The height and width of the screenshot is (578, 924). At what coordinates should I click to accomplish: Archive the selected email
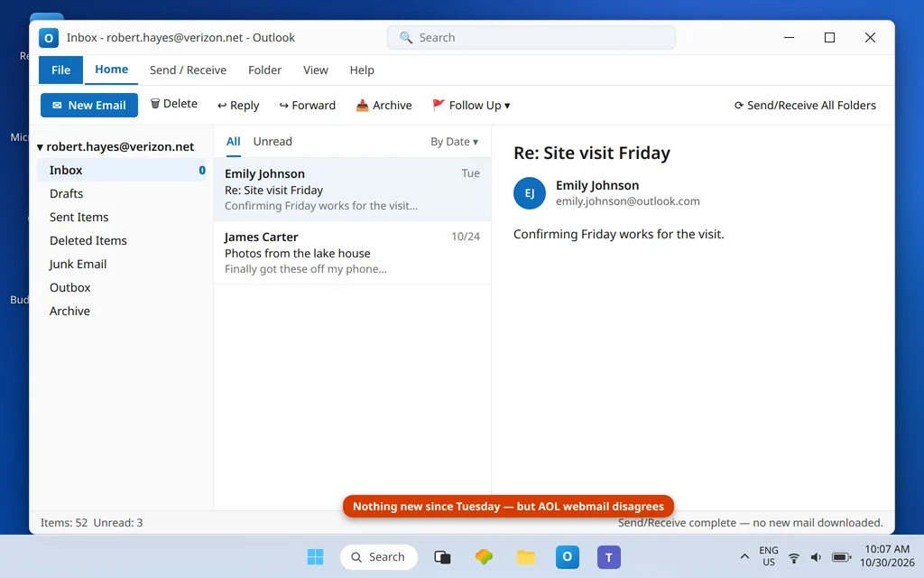[x=383, y=105]
